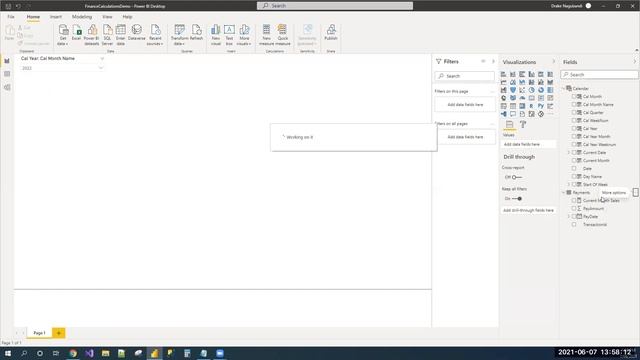Click Add drill-through fields here well

(528, 210)
